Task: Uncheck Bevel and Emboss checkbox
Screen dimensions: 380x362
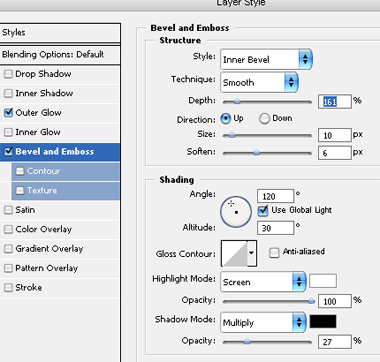Action: 8,152
